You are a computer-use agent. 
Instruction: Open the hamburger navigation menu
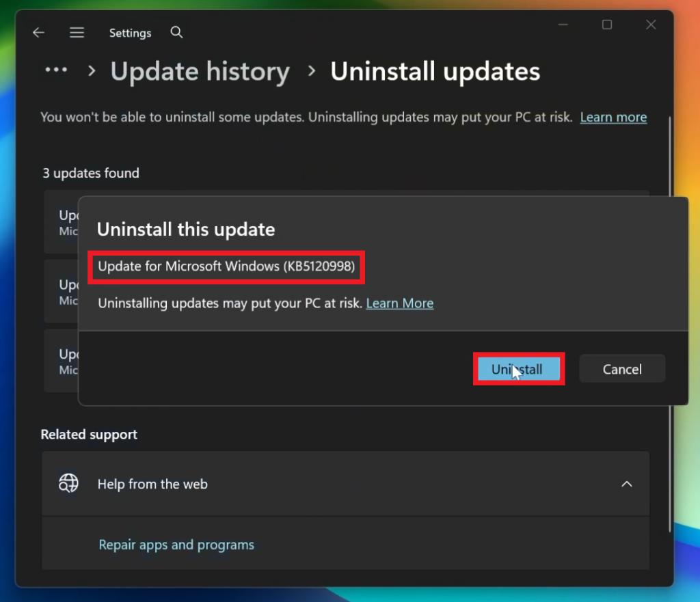click(77, 33)
